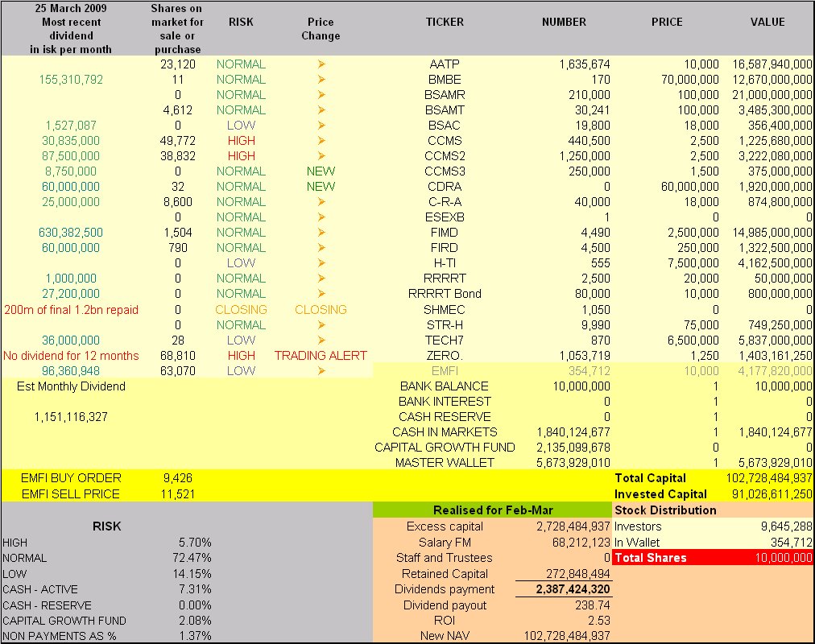This screenshot has width=815, height=644.
Task: Click the ZERO. ticker cell
Action: (445, 356)
